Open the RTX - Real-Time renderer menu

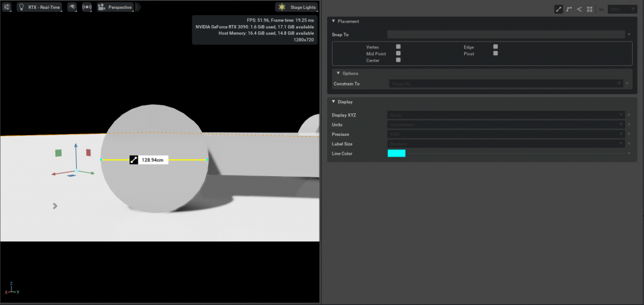(x=40, y=7)
